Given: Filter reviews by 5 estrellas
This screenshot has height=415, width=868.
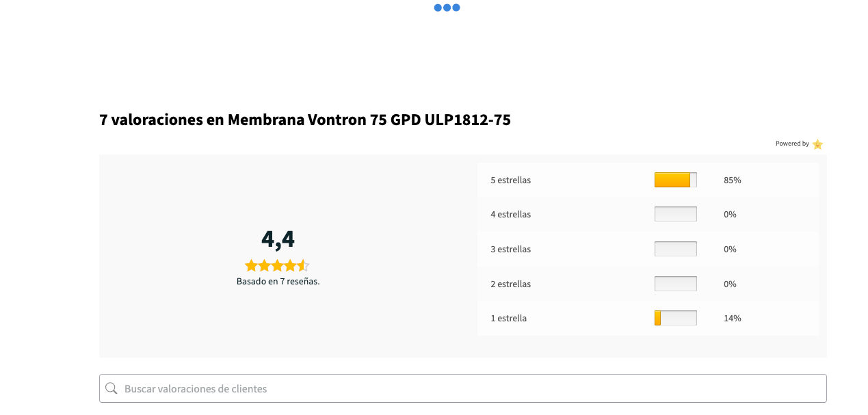Looking at the screenshot, I should 648,180.
